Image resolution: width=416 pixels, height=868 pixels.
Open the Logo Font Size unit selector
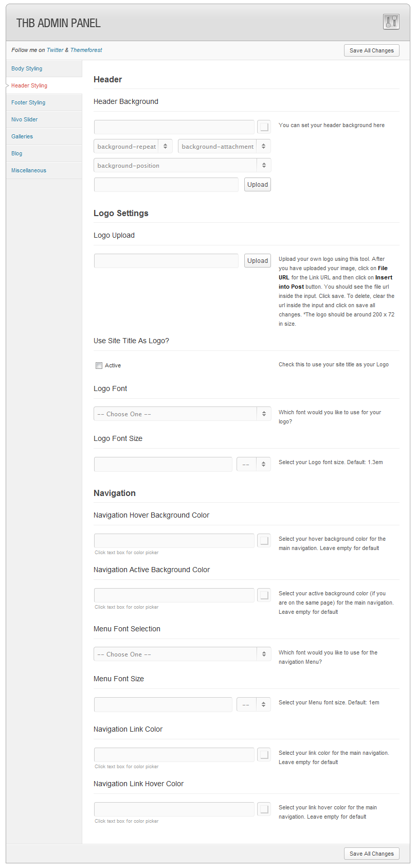coord(254,464)
